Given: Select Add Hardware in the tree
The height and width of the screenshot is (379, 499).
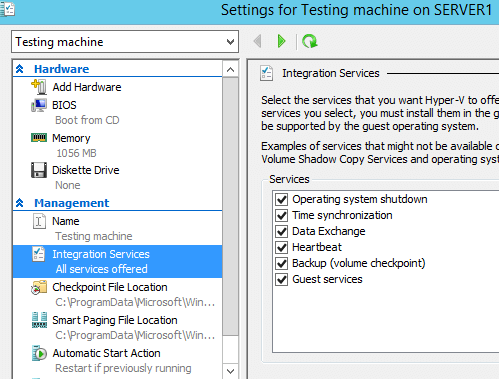Looking at the screenshot, I should coord(87,87).
